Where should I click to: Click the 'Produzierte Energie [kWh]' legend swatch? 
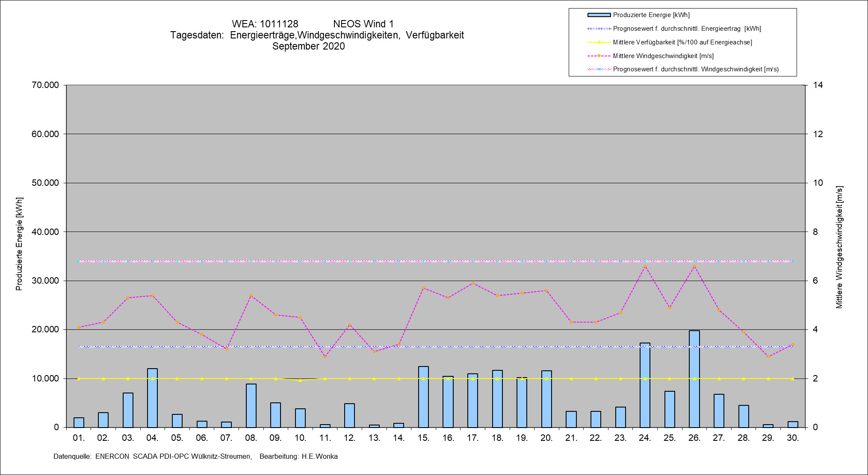tap(599, 15)
